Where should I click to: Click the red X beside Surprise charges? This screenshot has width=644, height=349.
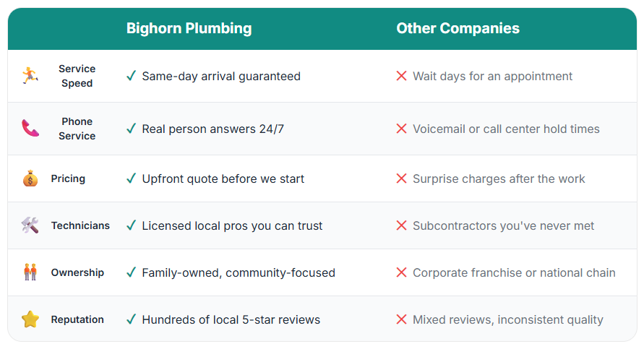point(401,178)
